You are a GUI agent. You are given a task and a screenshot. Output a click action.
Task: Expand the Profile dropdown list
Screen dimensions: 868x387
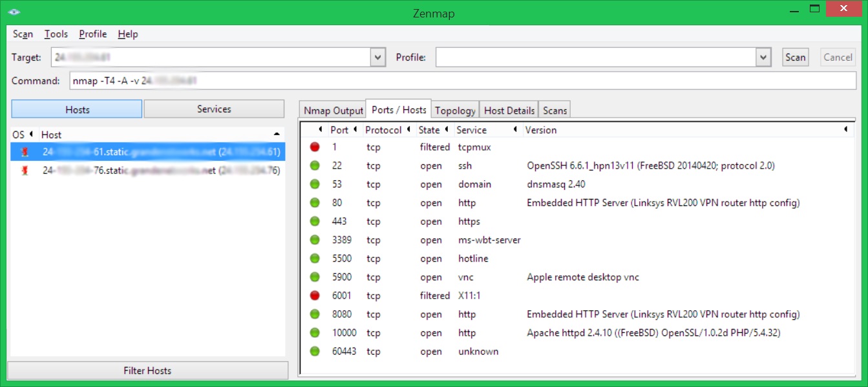(764, 58)
